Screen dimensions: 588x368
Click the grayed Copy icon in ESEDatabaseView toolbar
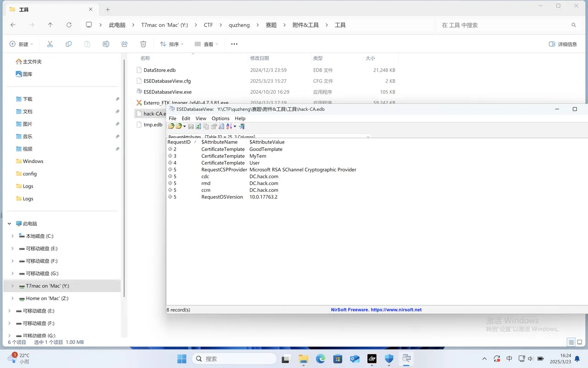click(x=206, y=126)
